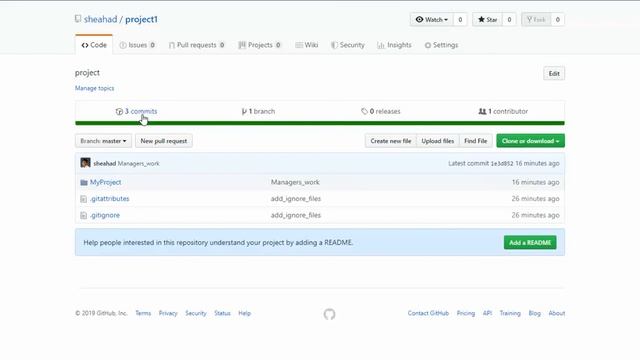Click Create new file button
The image size is (640, 360).
(391, 141)
